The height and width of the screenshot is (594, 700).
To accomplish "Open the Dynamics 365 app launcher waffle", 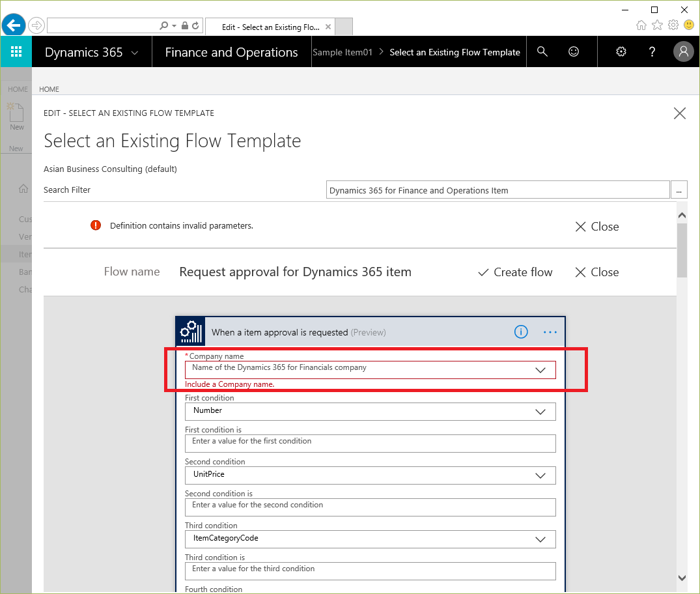I will pos(16,52).
